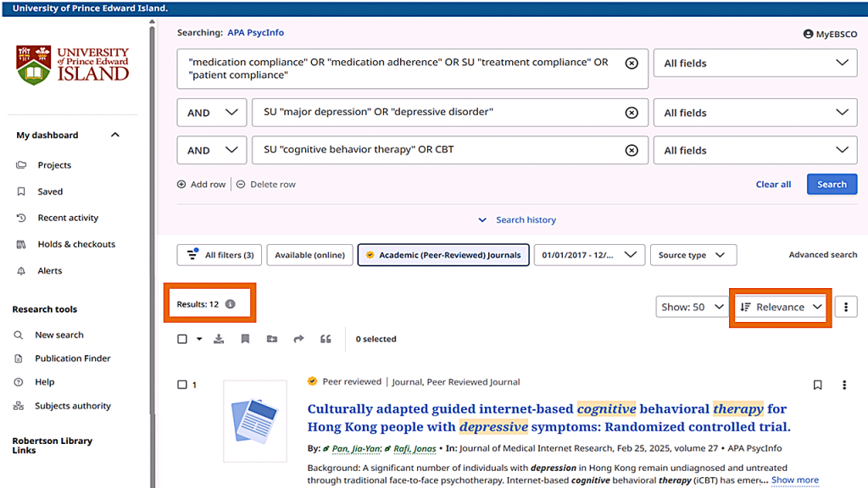
Task: Clear the first search row text
Action: click(632, 63)
